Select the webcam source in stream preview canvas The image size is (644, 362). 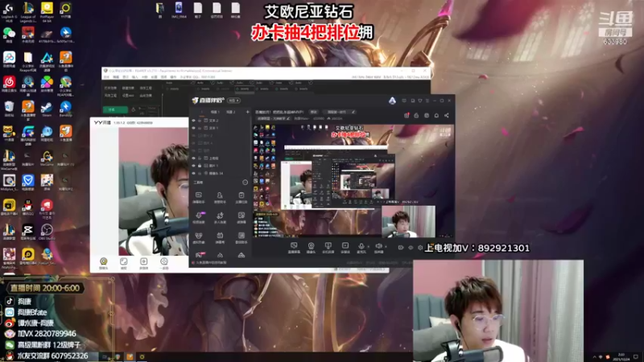(x=408, y=222)
